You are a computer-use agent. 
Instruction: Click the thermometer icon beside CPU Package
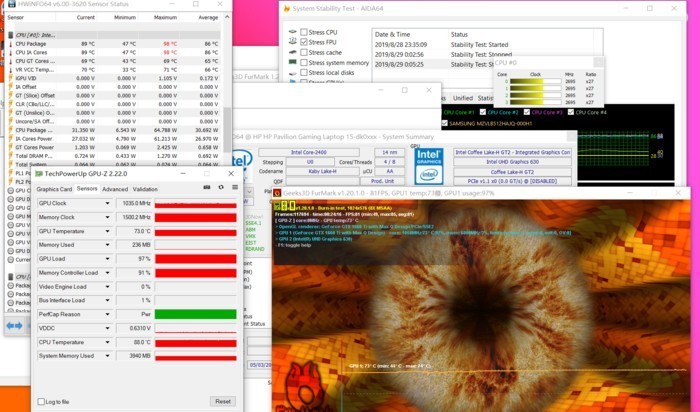click(x=11, y=44)
